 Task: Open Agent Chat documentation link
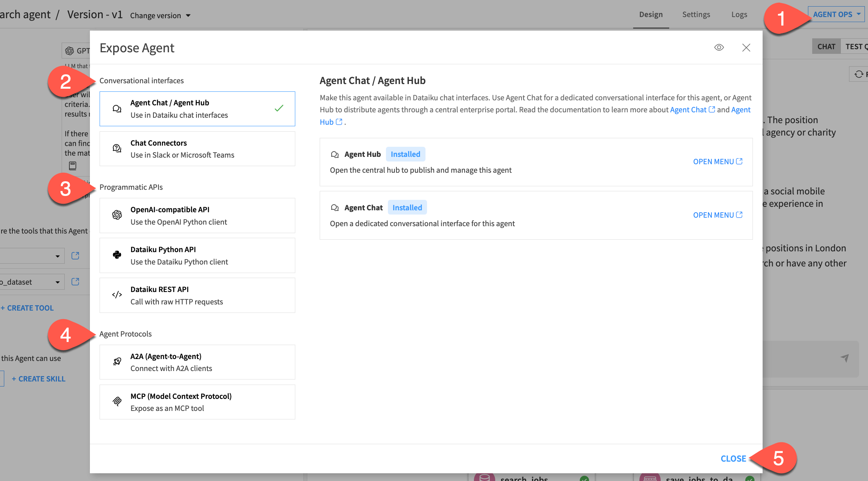pos(692,110)
